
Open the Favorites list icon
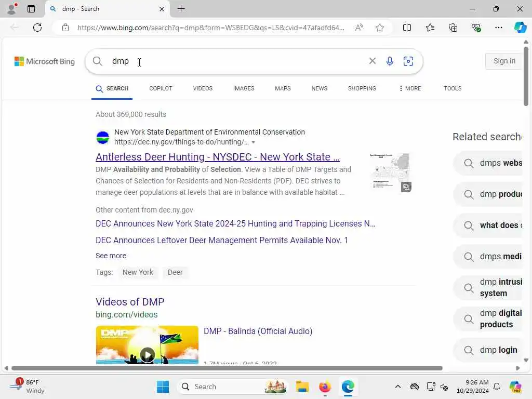(x=430, y=28)
